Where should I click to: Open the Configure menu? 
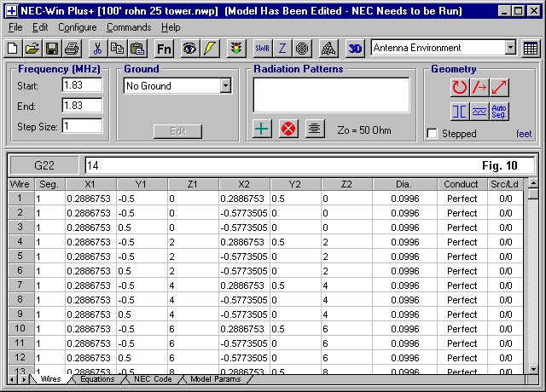[x=77, y=27]
